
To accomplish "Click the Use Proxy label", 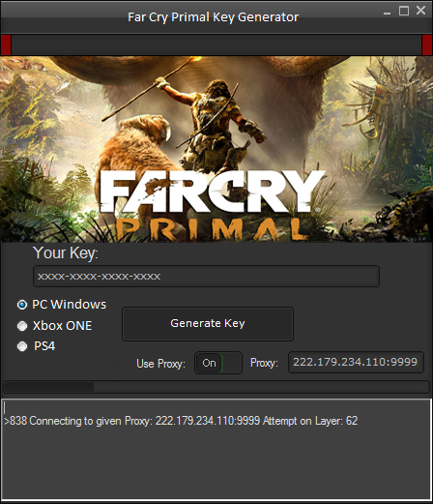I will pyautogui.click(x=160, y=364).
